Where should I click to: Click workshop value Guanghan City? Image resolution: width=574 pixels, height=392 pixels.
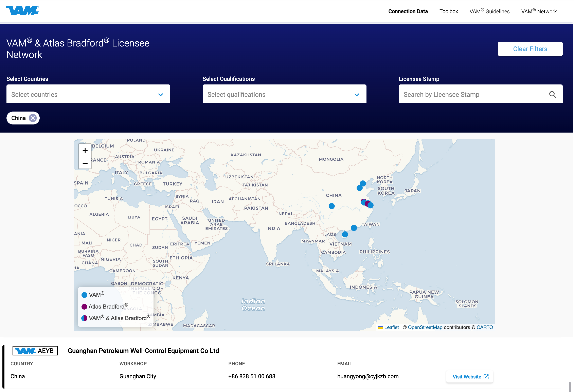pos(138,376)
